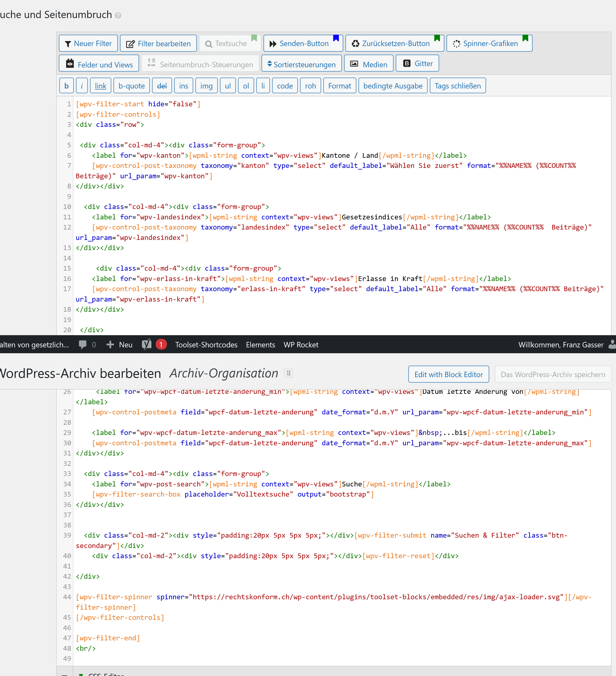Open Filter bearbeiten
The height and width of the screenshot is (676, 616).
click(x=158, y=44)
